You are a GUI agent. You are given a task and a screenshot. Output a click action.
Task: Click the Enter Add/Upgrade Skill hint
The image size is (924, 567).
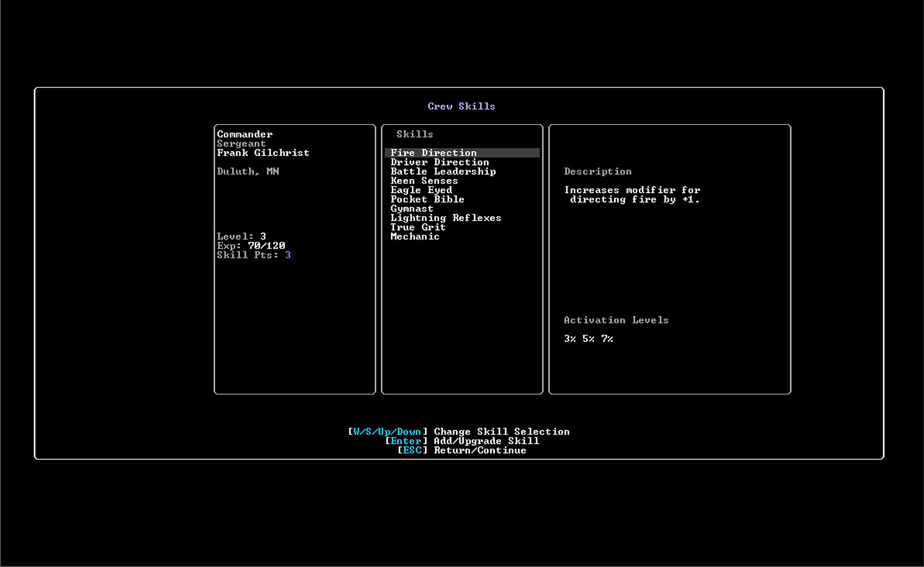coord(462,441)
